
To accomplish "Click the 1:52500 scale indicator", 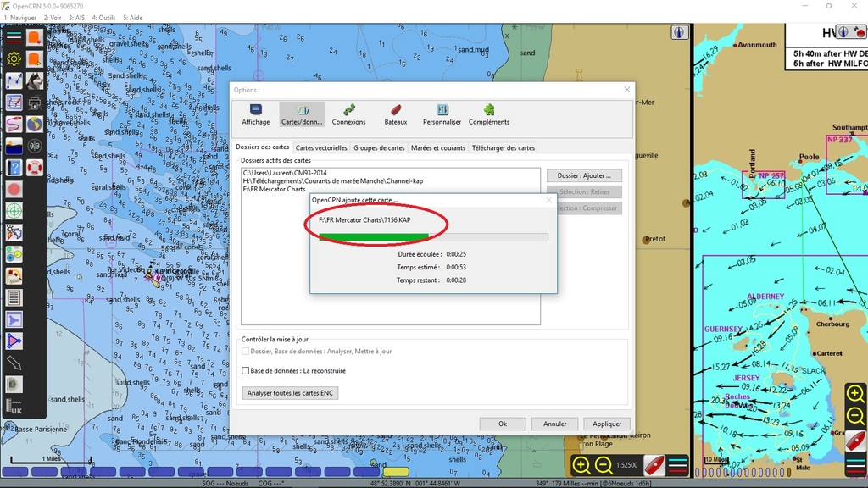I will tap(626, 465).
